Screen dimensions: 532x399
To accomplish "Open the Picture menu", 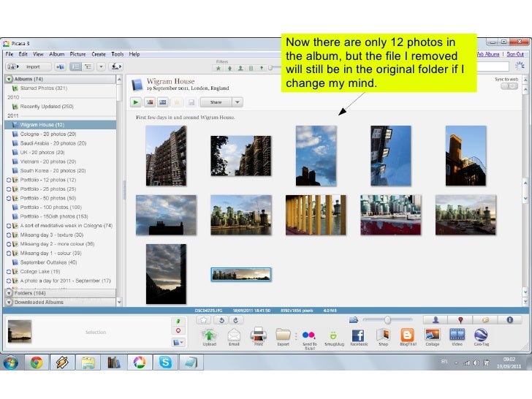I will pyautogui.click(x=77, y=54).
